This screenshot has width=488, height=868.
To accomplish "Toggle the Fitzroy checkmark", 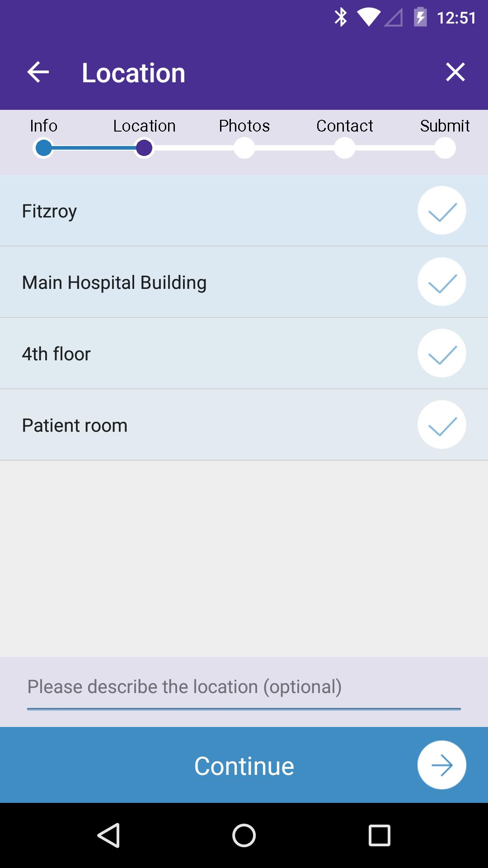I will tap(441, 211).
